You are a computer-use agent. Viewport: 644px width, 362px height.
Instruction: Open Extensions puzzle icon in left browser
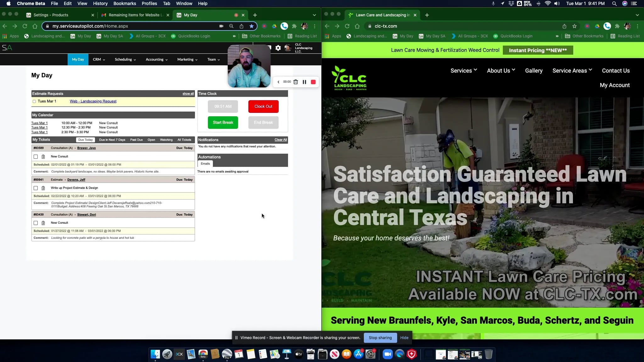(x=294, y=26)
